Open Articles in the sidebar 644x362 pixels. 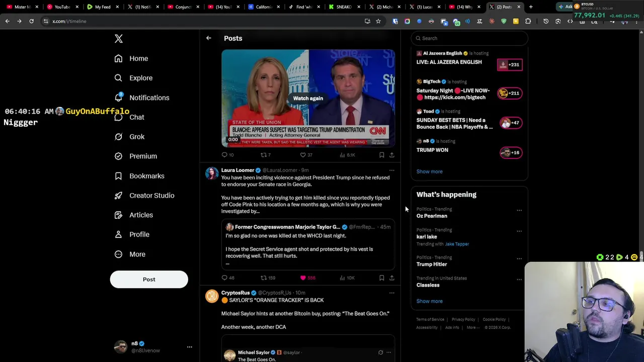tap(133, 215)
